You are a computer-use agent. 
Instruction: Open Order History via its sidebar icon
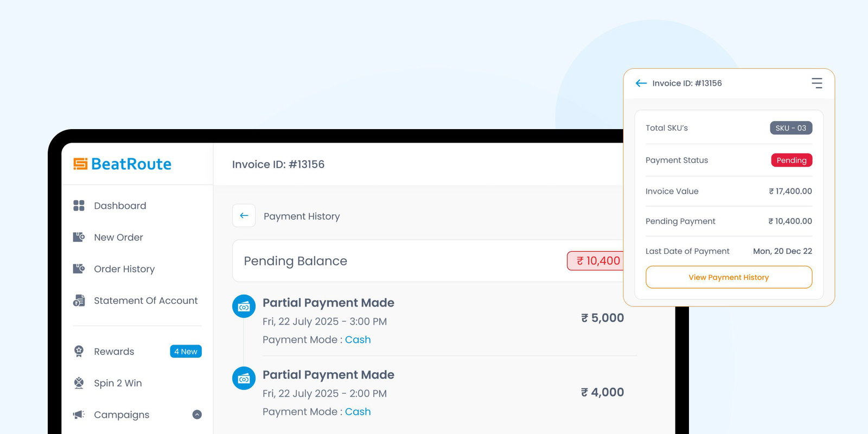(79, 269)
